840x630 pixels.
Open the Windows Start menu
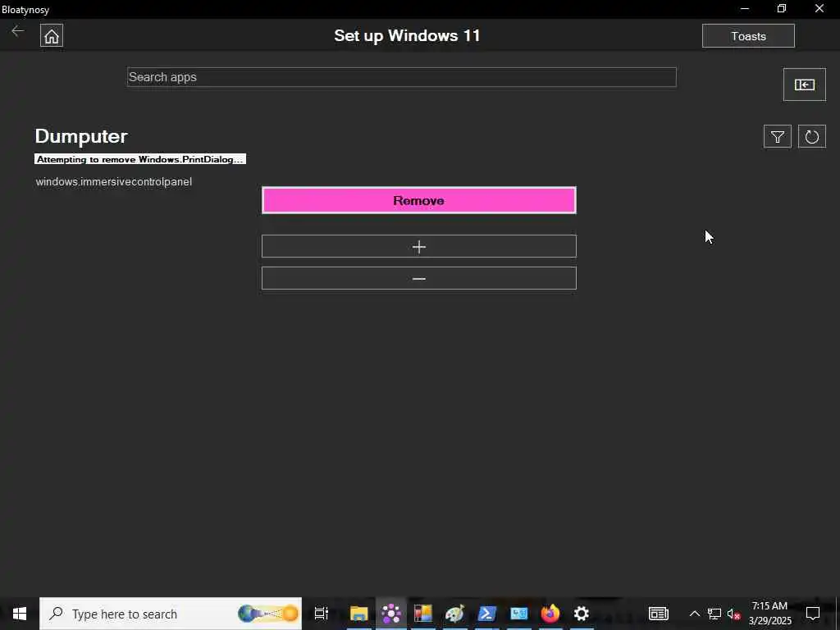click(x=20, y=614)
